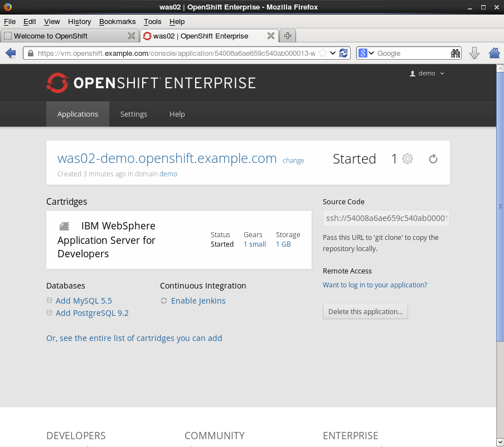Go to the Applications navigation tab

(77, 114)
